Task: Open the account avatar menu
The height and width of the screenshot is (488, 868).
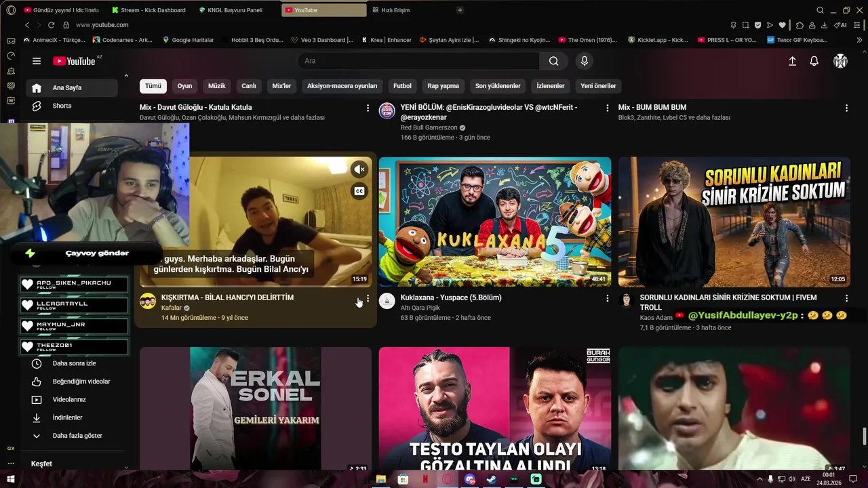Action: point(840,61)
